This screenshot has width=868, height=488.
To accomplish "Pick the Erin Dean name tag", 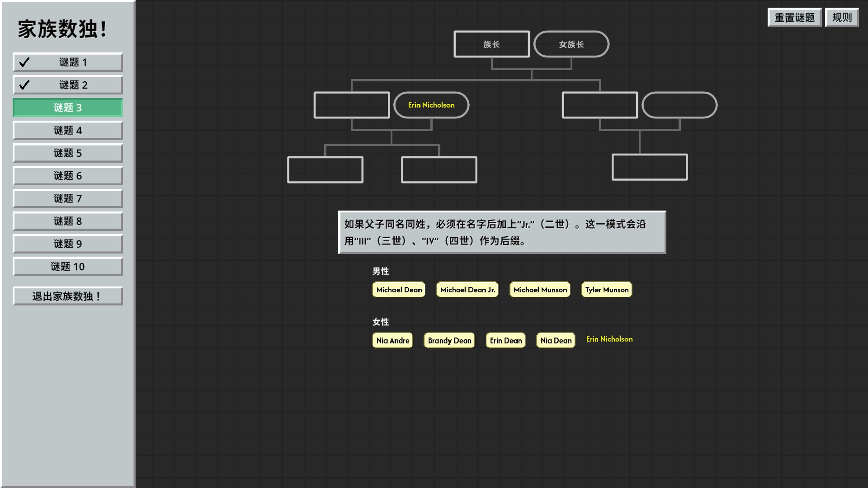I will click(x=505, y=340).
